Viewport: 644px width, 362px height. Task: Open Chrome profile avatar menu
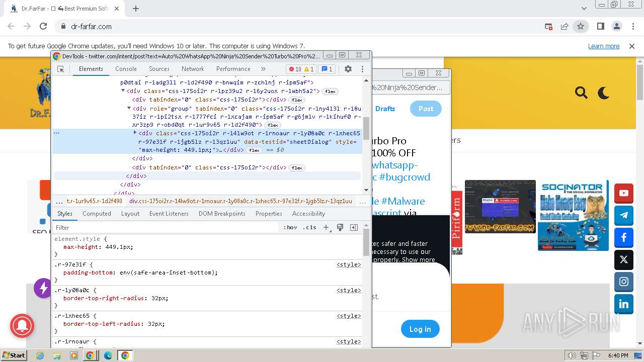click(616, 26)
